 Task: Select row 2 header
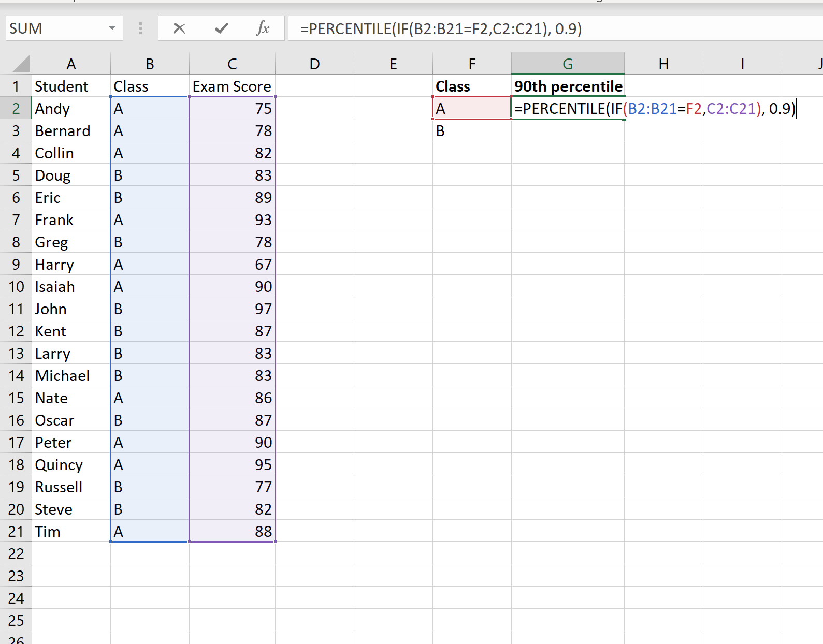(16, 108)
